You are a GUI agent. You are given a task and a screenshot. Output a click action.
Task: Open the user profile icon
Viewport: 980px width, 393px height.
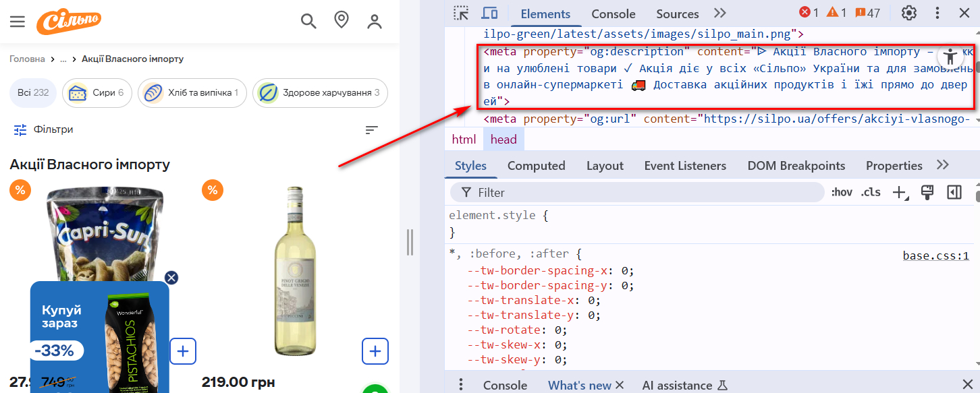(375, 22)
